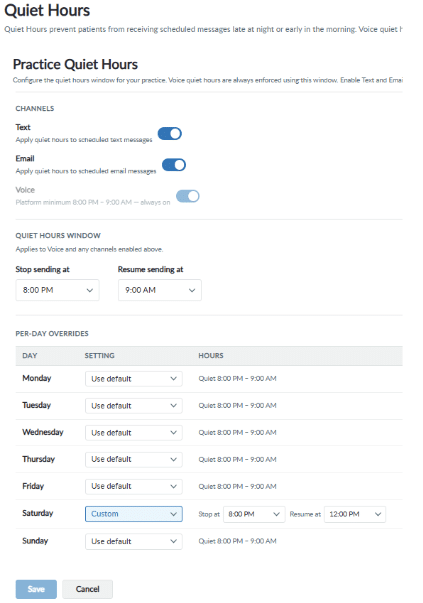
Task: Click the chevron in the 9:00 AM box
Action: coord(192,290)
